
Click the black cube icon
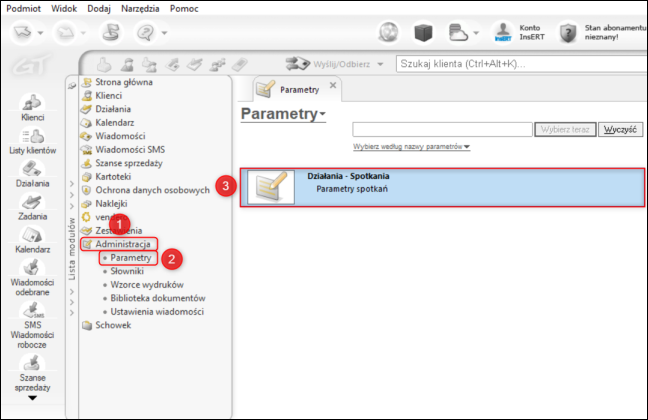tap(423, 32)
